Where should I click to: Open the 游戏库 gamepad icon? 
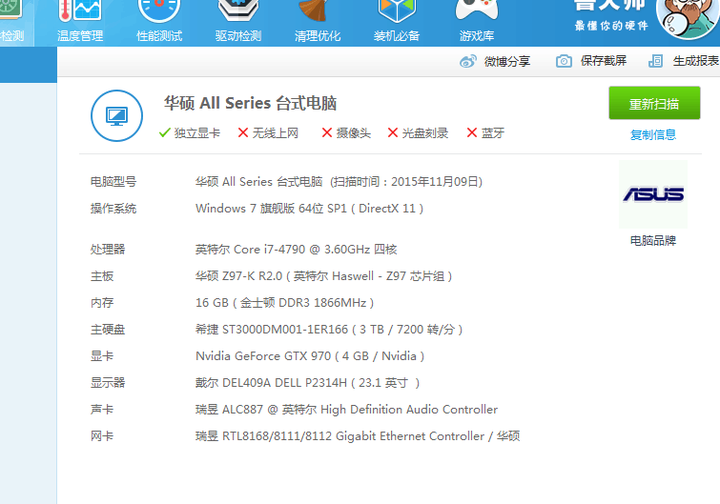(x=477, y=10)
